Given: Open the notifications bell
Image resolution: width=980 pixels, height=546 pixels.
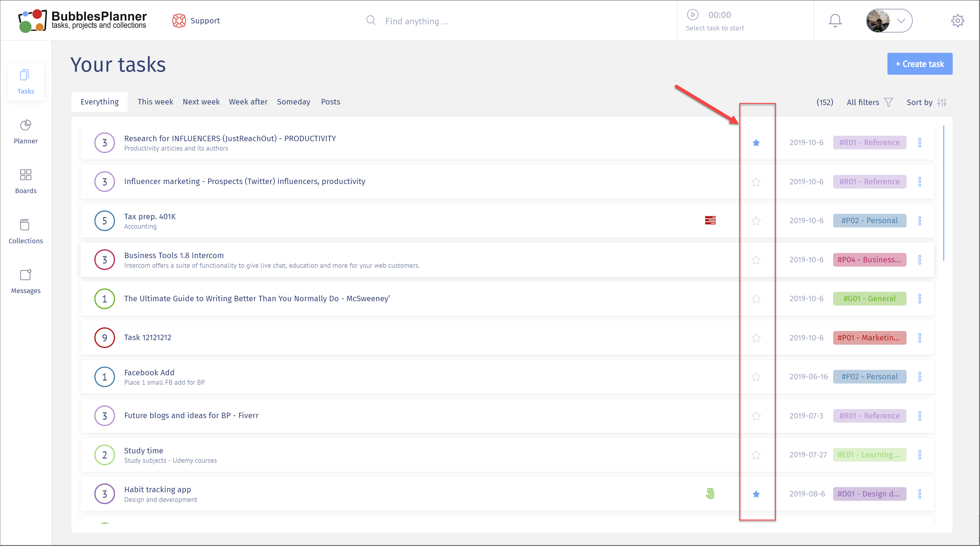Looking at the screenshot, I should click(835, 21).
